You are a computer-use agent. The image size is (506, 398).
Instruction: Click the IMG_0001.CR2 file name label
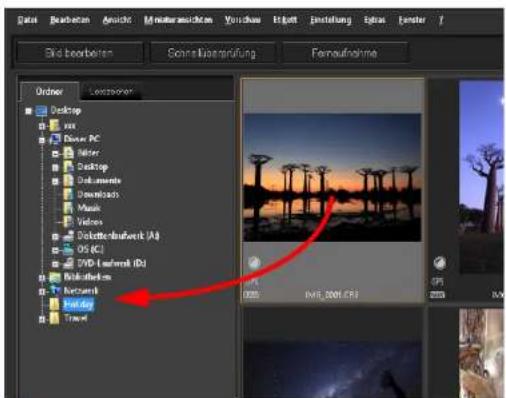click(x=332, y=295)
